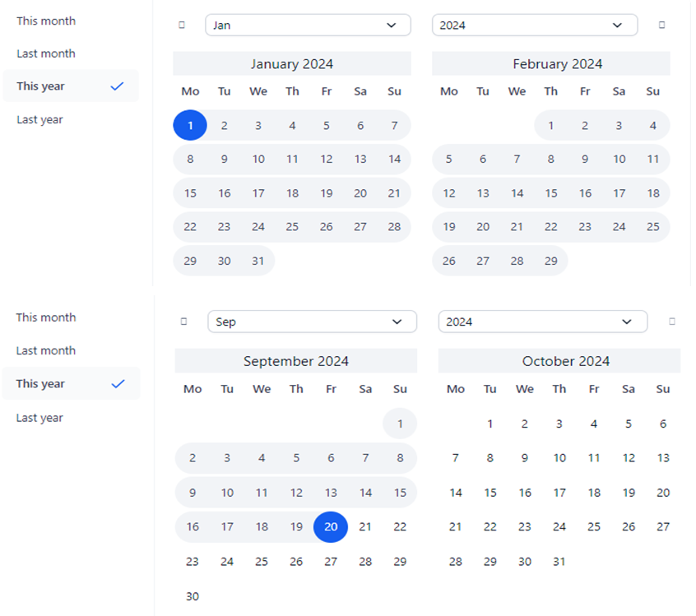This screenshot has height=616, width=696.
Task: Pick October 31 in the October 2024 calendar
Action: [x=559, y=562]
